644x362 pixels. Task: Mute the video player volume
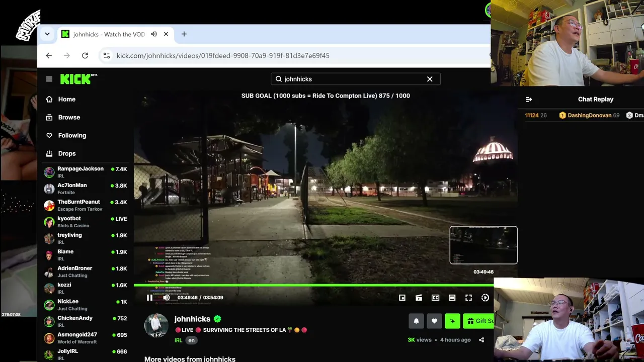click(x=166, y=298)
